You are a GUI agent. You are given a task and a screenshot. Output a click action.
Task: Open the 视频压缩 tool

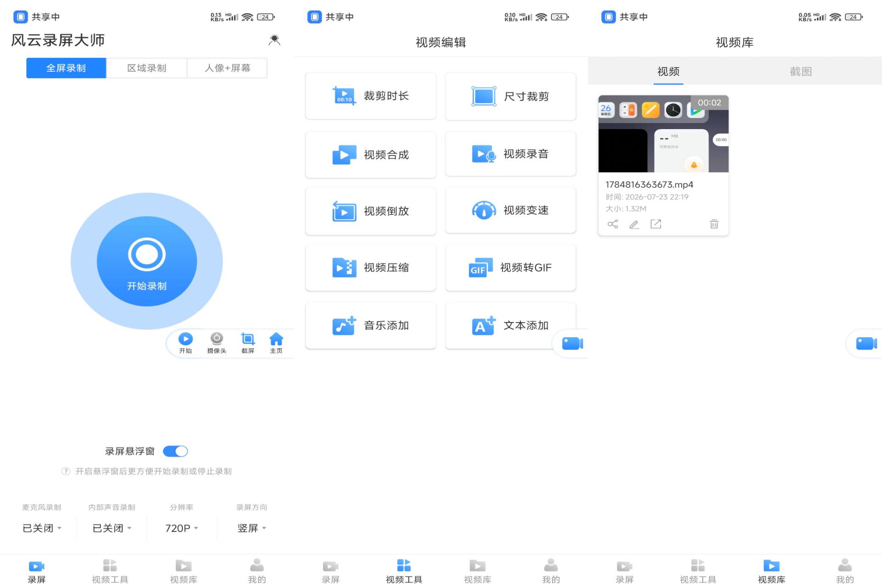(x=371, y=267)
